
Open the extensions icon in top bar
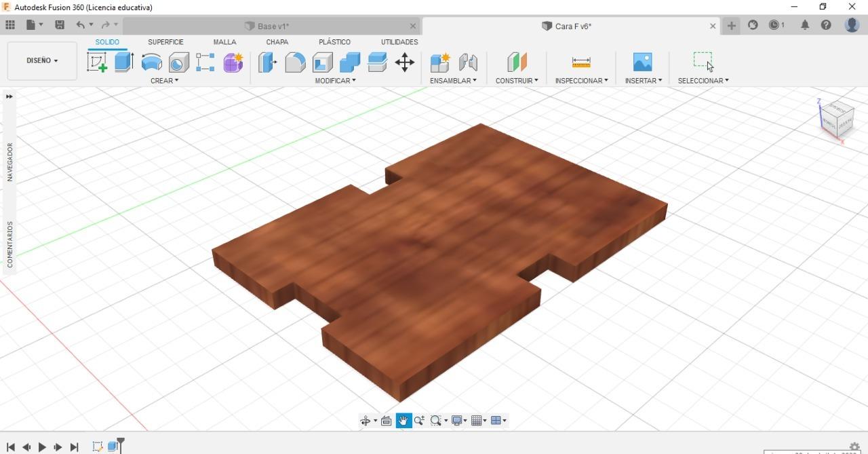coord(753,25)
